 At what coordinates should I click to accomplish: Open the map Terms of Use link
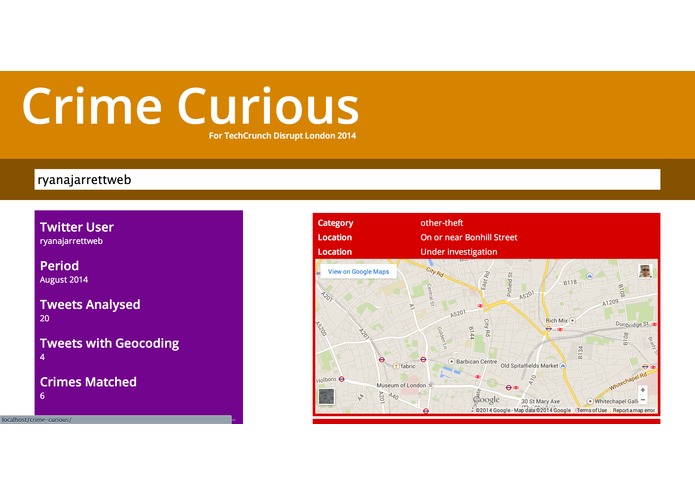pos(591,410)
